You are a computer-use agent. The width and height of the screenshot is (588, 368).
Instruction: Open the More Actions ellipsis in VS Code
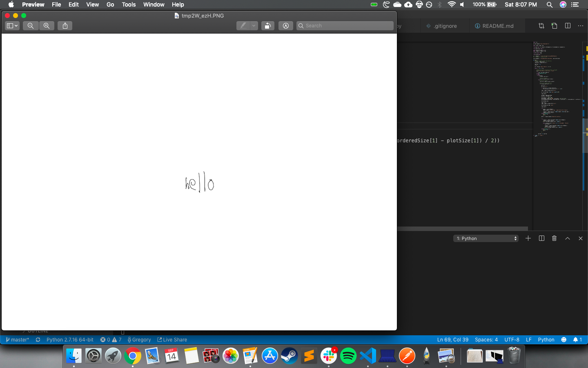pos(581,26)
